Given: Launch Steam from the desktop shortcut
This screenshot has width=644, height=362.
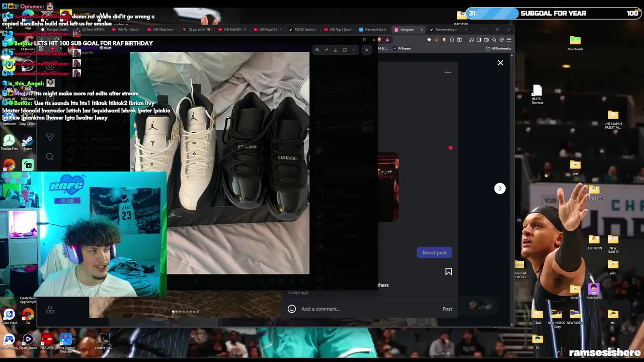Looking at the screenshot, I should pos(28,143).
